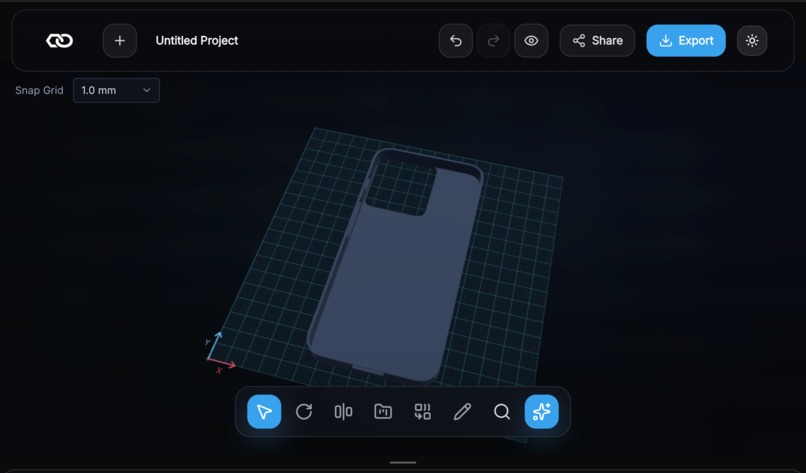Open the Share dialog
The image size is (806, 473).
click(597, 41)
